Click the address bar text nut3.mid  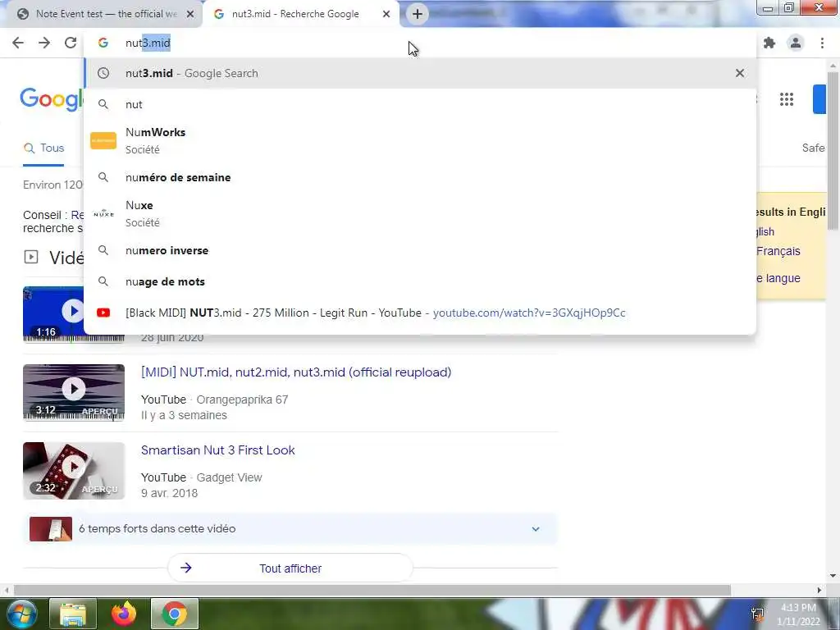click(x=148, y=43)
